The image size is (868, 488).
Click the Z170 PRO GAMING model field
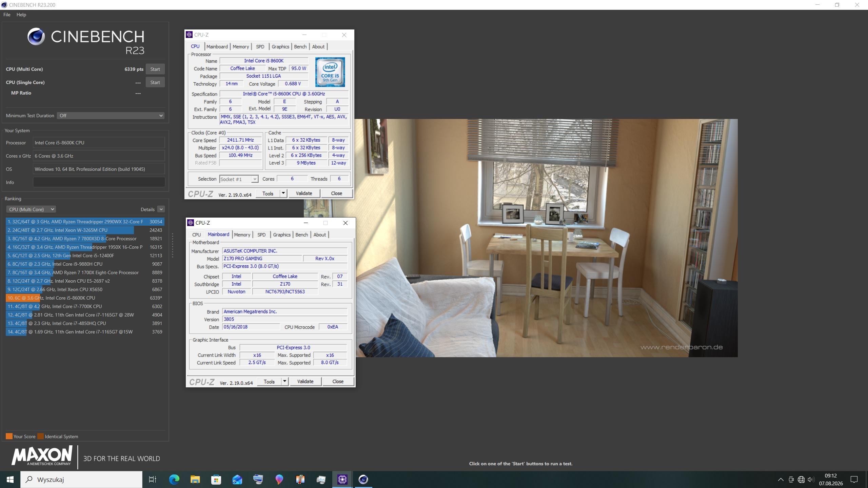point(262,259)
